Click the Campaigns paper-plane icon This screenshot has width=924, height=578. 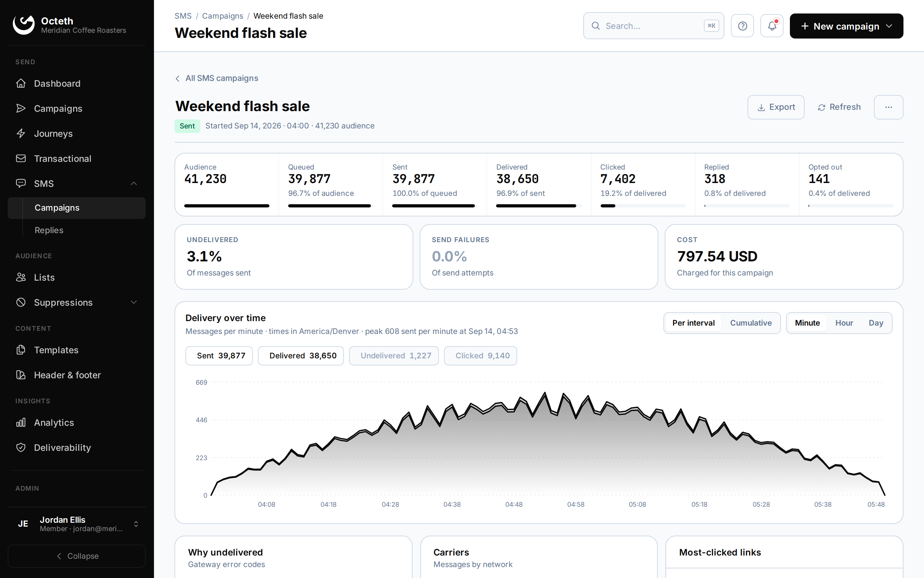tap(21, 108)
